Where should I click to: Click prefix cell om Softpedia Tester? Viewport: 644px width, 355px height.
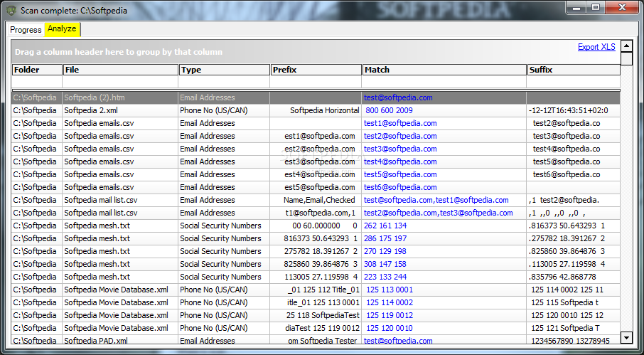(x=316, y=341)
